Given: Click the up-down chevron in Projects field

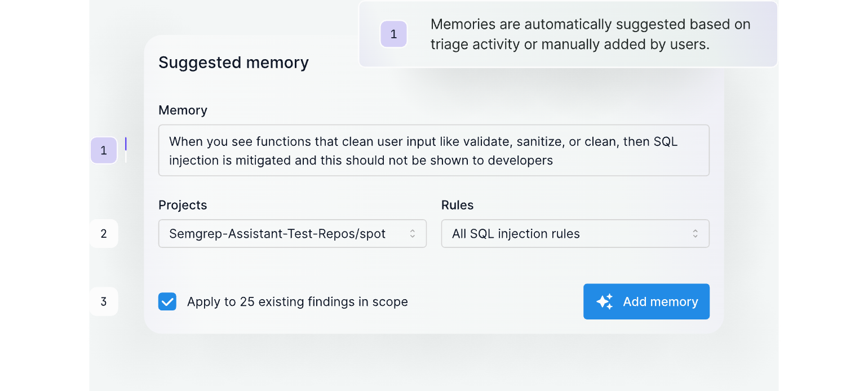Looking at the screenshot, I should coord(413,234).
